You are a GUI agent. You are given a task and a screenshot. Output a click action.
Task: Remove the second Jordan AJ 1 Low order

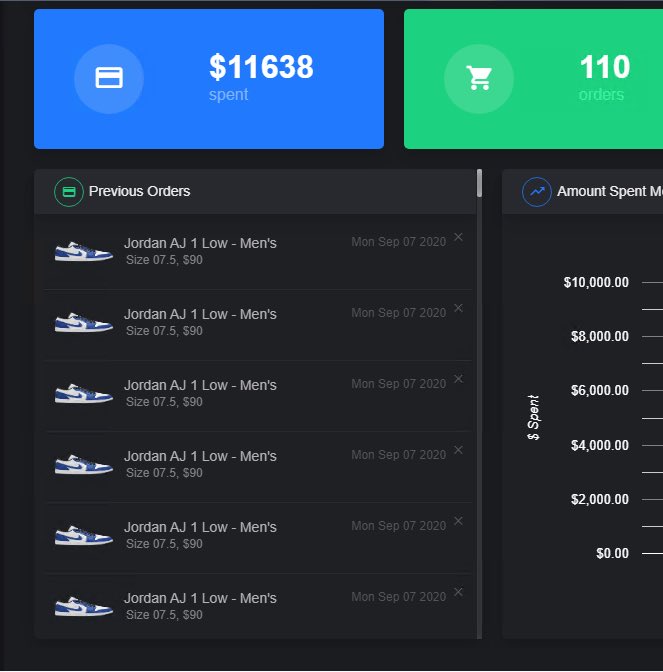(458, 308)
